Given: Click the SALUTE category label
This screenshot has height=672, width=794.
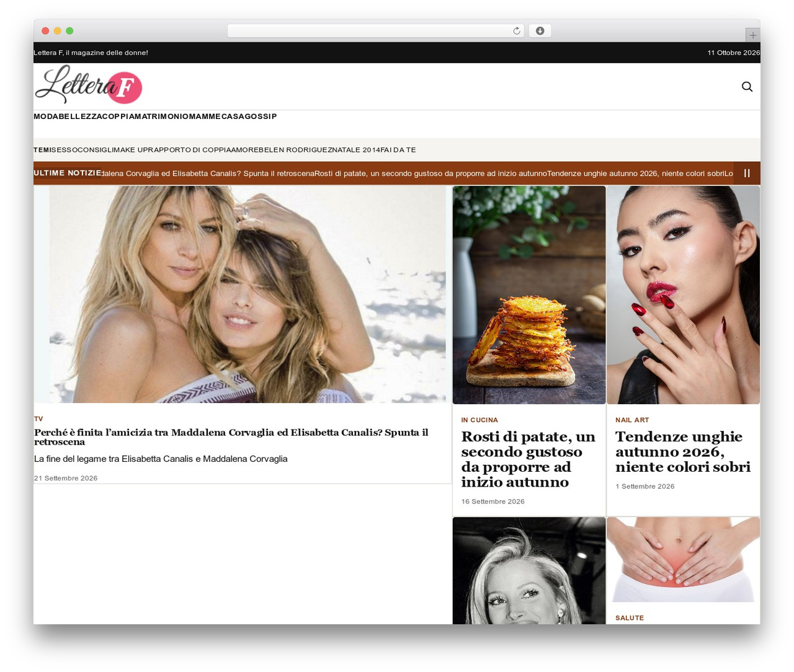Looking at the screenshot, I should 630,618.
